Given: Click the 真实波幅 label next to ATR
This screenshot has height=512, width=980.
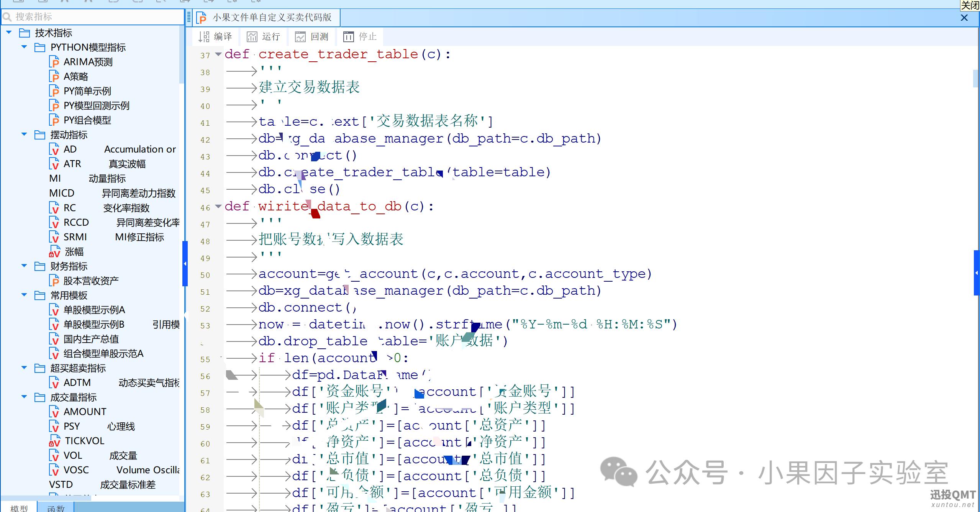Looking at the screenshot, I should (x=127, y=164).
